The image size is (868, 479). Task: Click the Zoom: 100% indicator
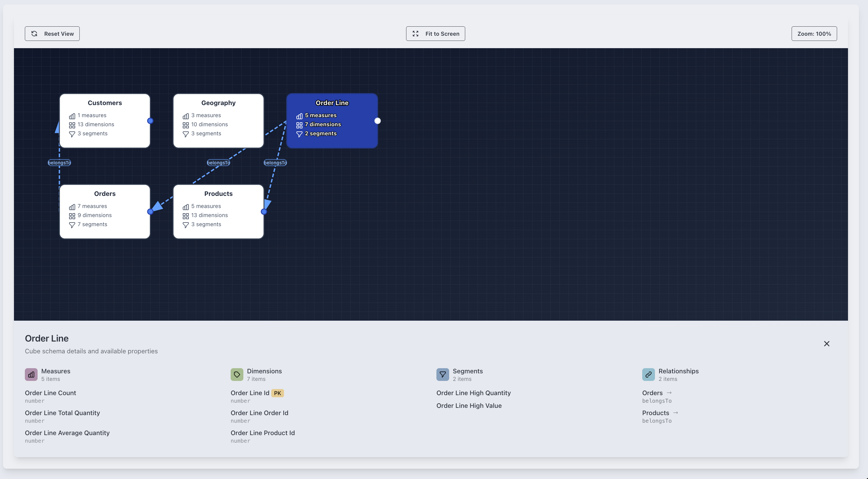click(814, 34)
